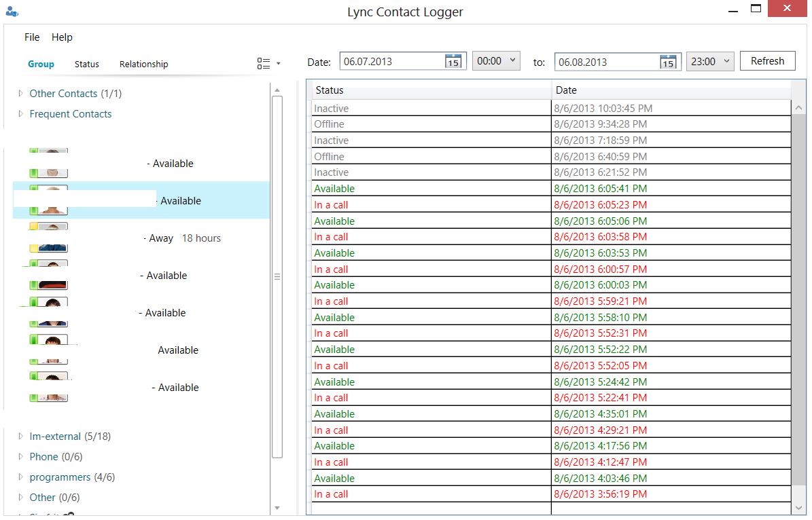The height and width of the screenshot is (520, 812).
Task: Select the highlighted Available contact row
Action: click(x=141, y=200)
